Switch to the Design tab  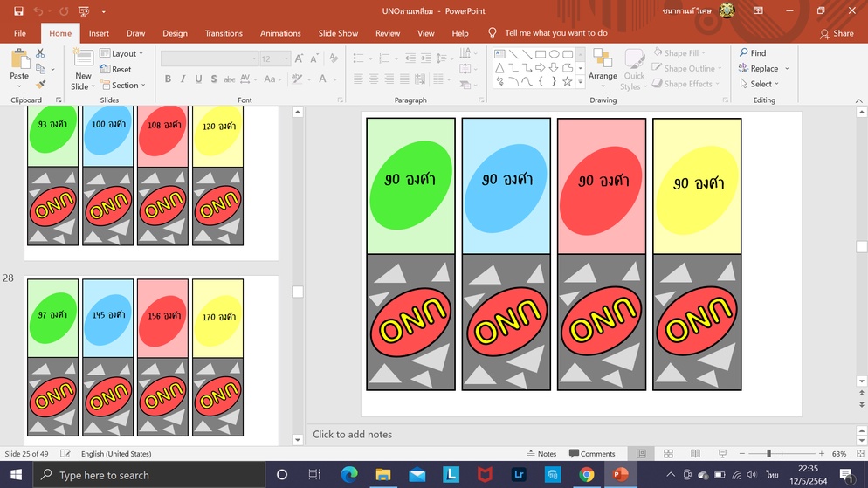click(175, 33)
